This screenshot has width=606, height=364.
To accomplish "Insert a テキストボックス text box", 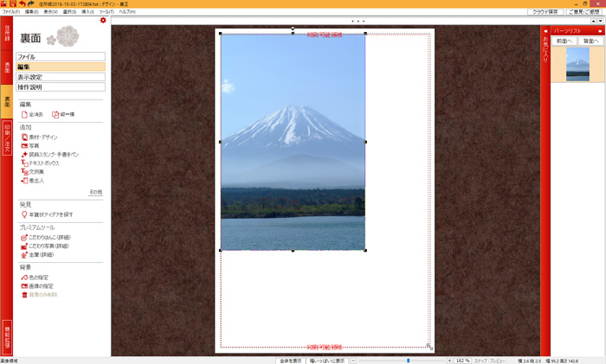I will tap(24, 163).
